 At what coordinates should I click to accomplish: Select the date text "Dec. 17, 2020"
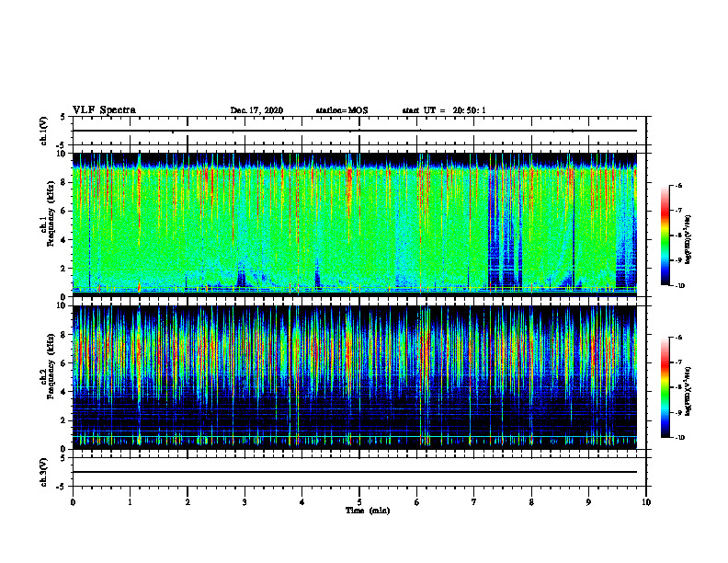point(256,110)
